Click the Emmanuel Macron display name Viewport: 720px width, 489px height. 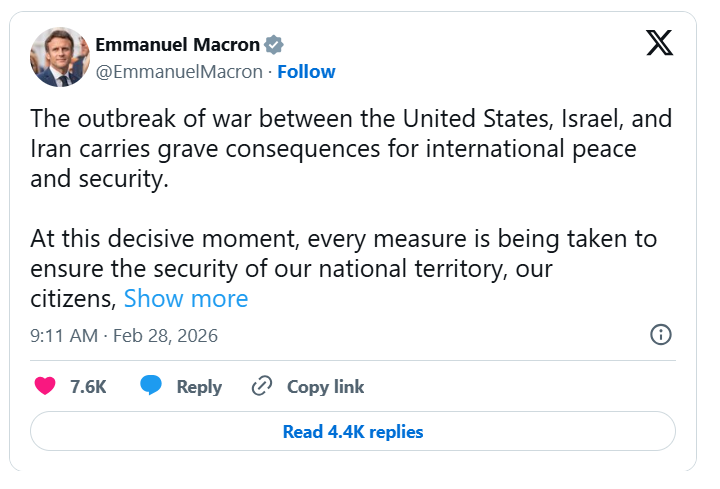[x=177, y=45]
